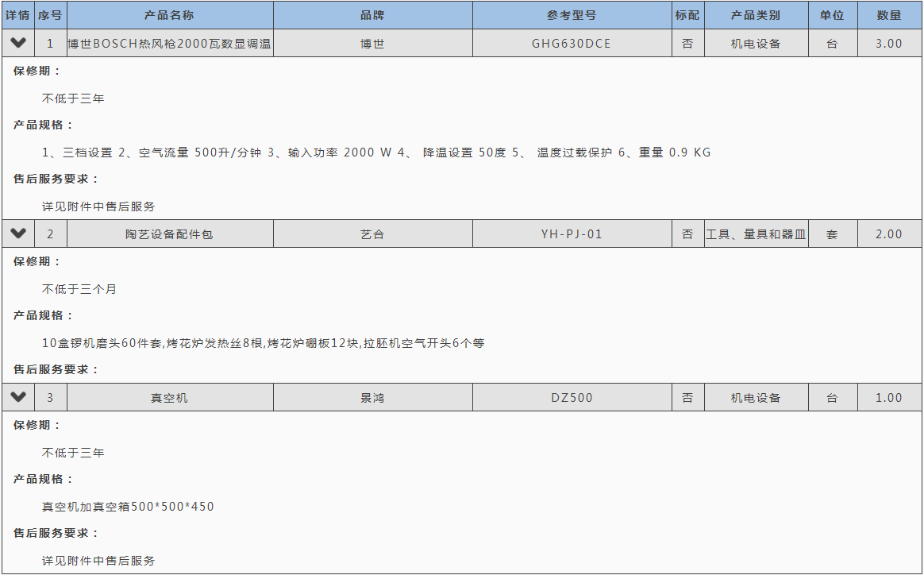Screen dimensions: 924x575
Task: Click the 单位 column header
Action: (832, 15)
